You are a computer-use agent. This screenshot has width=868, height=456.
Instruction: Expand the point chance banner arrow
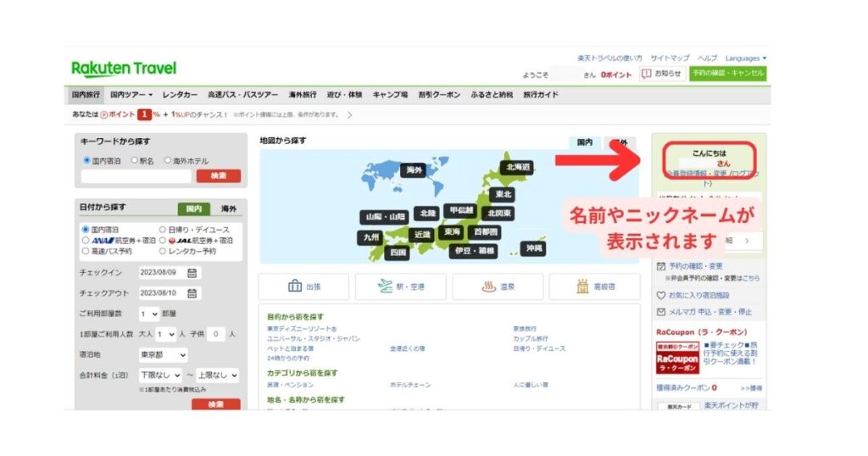tap(349, 115)
